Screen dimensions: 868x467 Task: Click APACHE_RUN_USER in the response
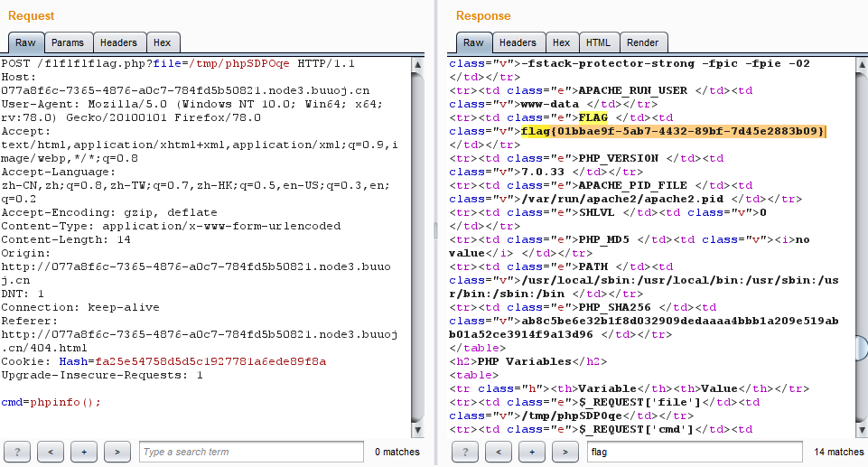coord(633,90)
